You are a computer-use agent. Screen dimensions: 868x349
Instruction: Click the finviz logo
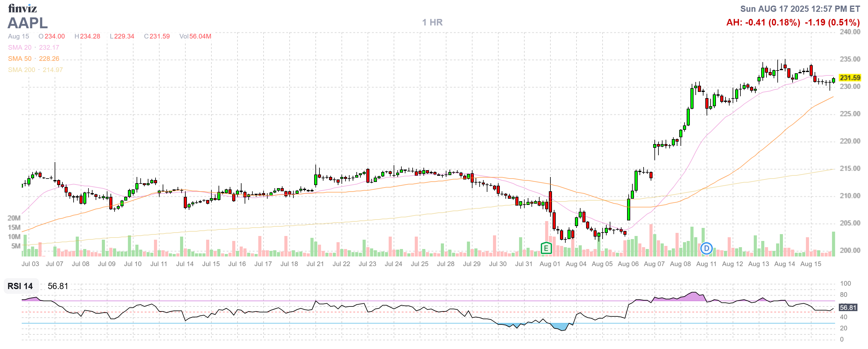coord(22,8)
